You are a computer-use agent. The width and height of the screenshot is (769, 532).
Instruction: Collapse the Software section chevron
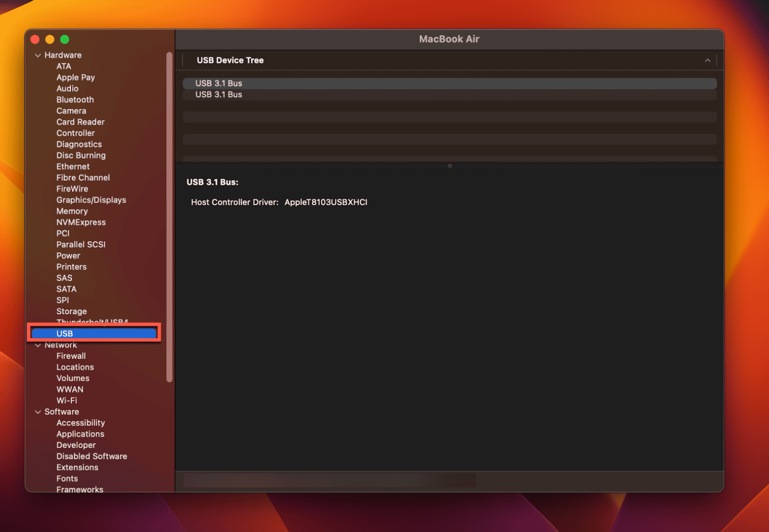click(38, 412)
